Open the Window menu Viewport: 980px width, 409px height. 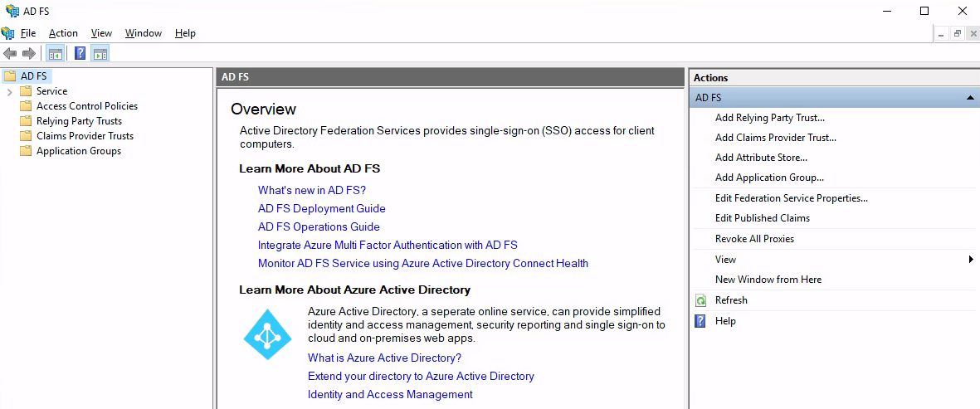click(143, 33)
